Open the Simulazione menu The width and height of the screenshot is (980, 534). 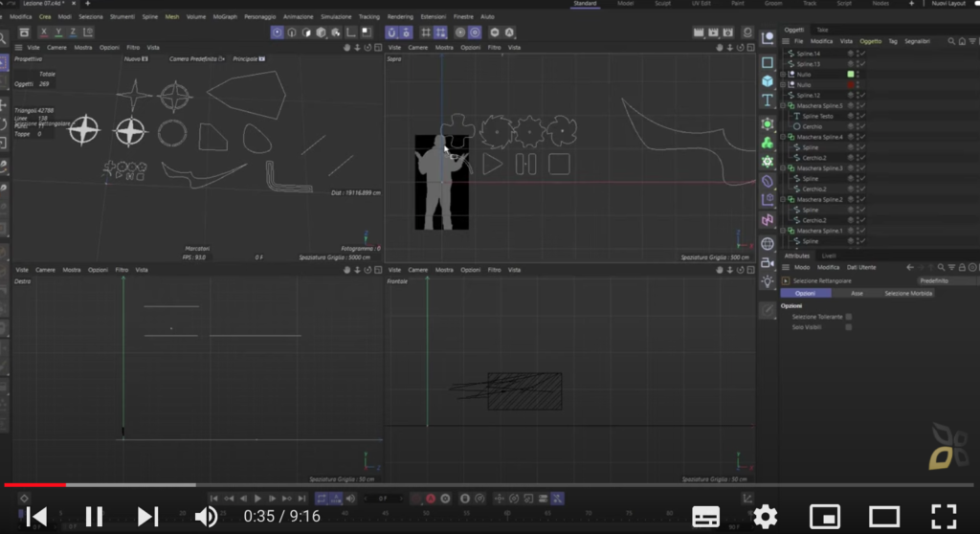[x=336, y=17]
